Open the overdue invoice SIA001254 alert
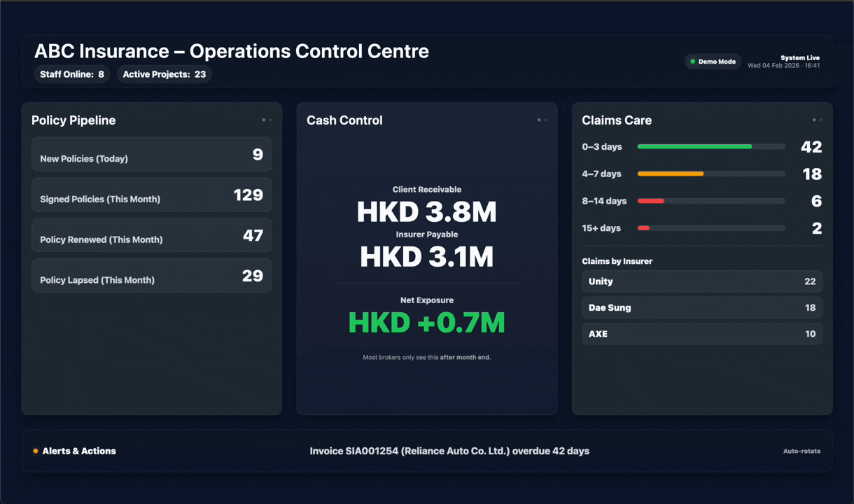854x504 pixels. (449, 451)
